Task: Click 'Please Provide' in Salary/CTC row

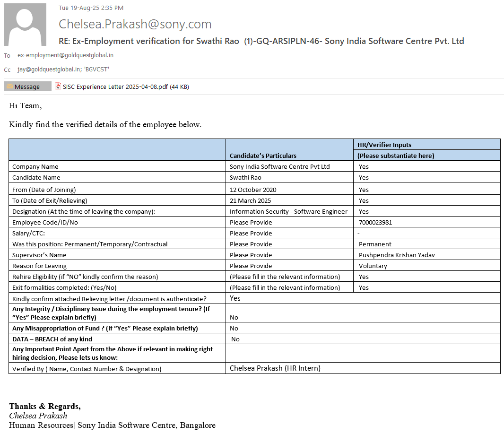Action: 251,234
